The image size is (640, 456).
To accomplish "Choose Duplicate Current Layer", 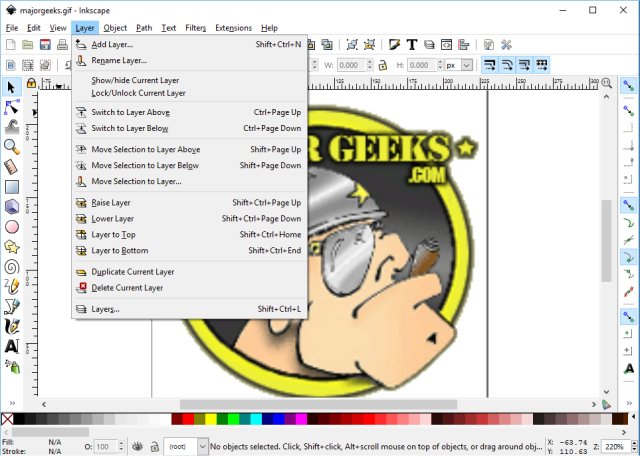I will (x=189, y=272).
